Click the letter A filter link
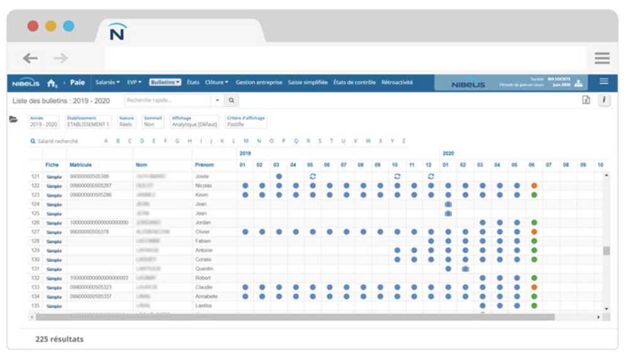Viewport: 628px width, 364px height. point(107,141)
